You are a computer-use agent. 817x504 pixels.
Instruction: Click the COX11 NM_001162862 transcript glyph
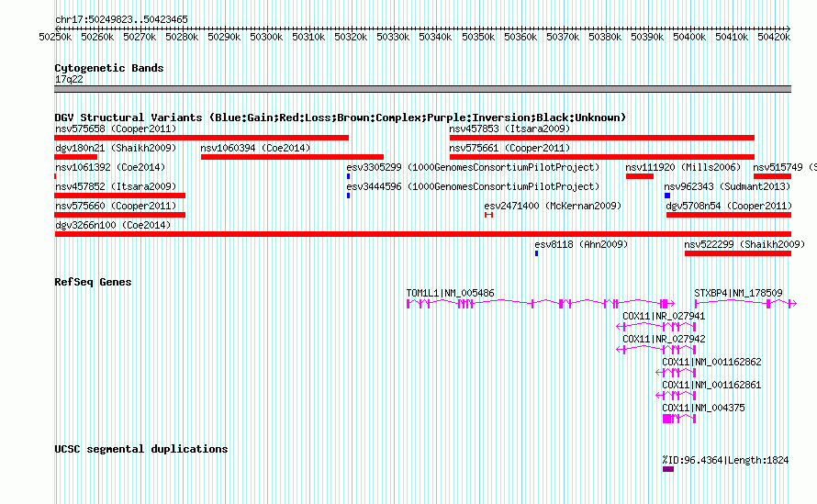click(676, 372)
